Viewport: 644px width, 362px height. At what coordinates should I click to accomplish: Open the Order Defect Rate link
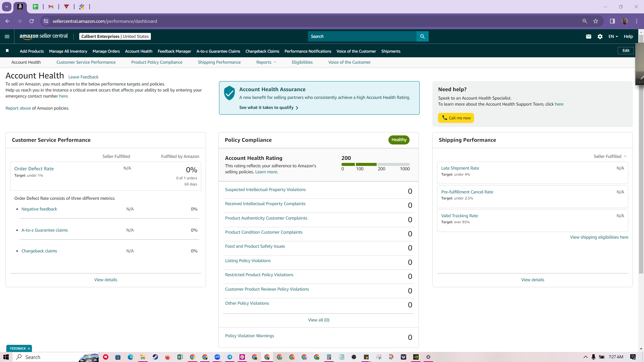[x=34, y=169]
